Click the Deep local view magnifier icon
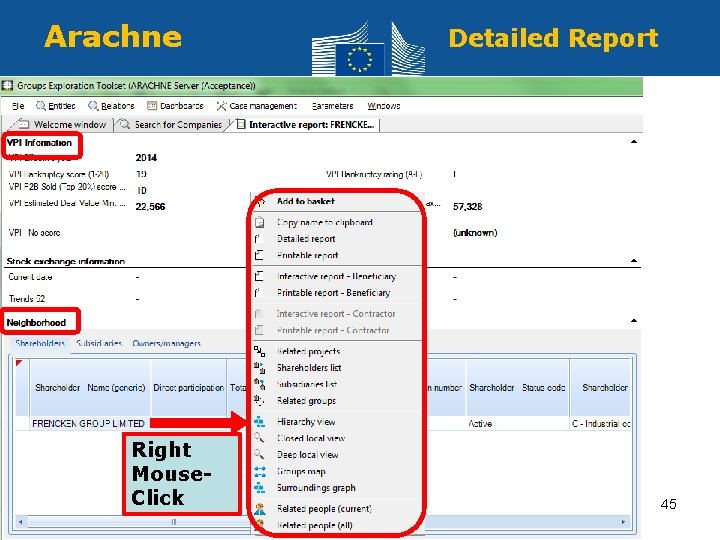720x540 pixels. tap(259, 454)
